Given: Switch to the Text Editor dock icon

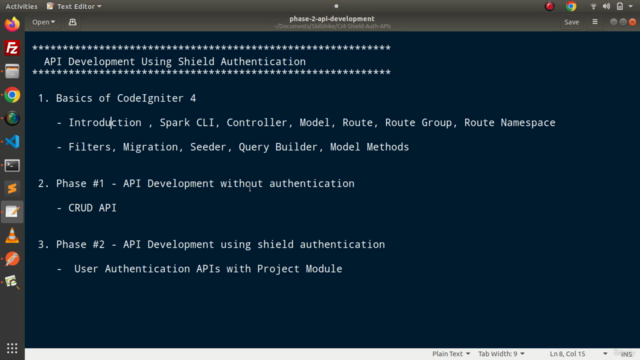Looking at the screenshot, I should click(12, 212).
